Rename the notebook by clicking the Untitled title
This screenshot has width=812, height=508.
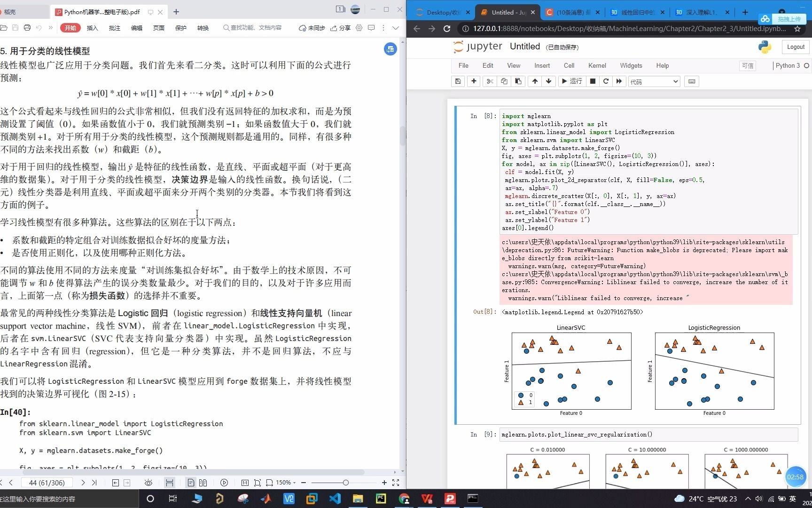pos(525,46)
